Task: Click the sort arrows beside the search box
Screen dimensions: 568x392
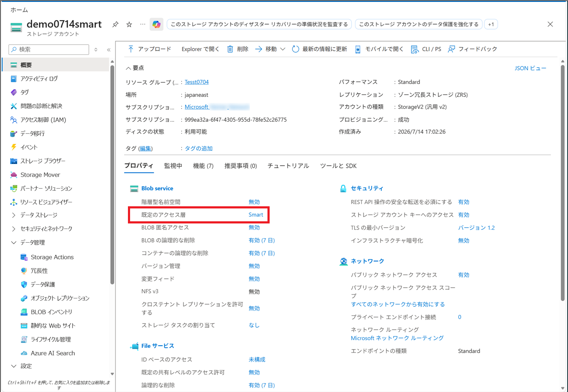Action: (x=96, y=50)
